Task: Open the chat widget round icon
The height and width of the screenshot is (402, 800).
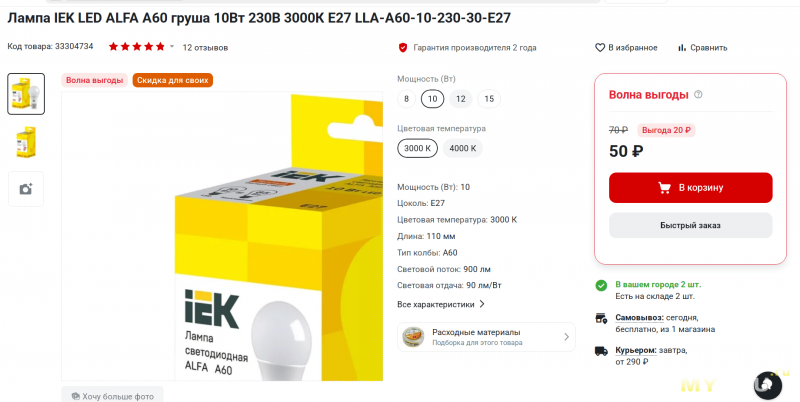Action: (767, 385)
